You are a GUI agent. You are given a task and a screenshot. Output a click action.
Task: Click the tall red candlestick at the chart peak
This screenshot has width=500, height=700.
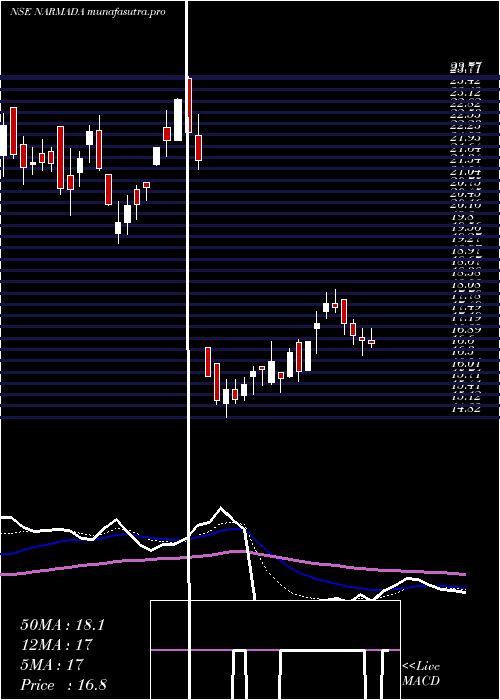click(189, 105)
